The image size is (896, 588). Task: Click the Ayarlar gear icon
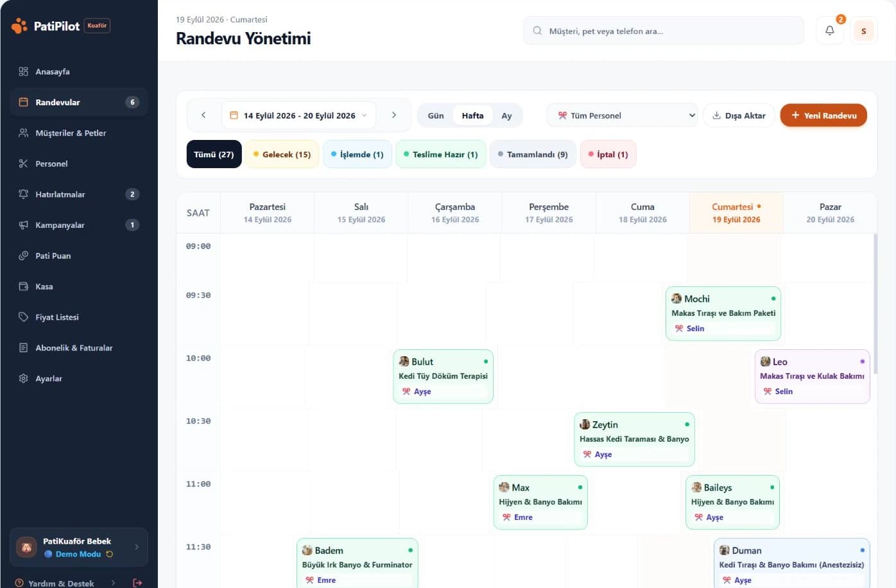point(23,379)
